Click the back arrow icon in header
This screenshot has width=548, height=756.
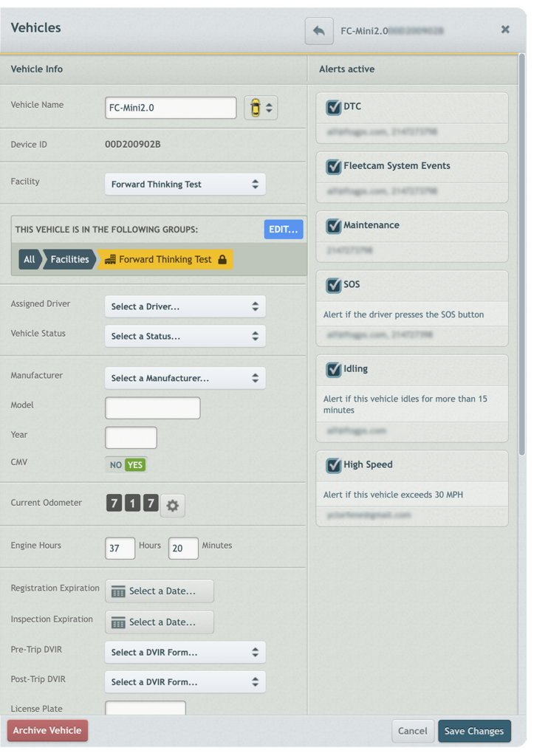pos(319,31)
